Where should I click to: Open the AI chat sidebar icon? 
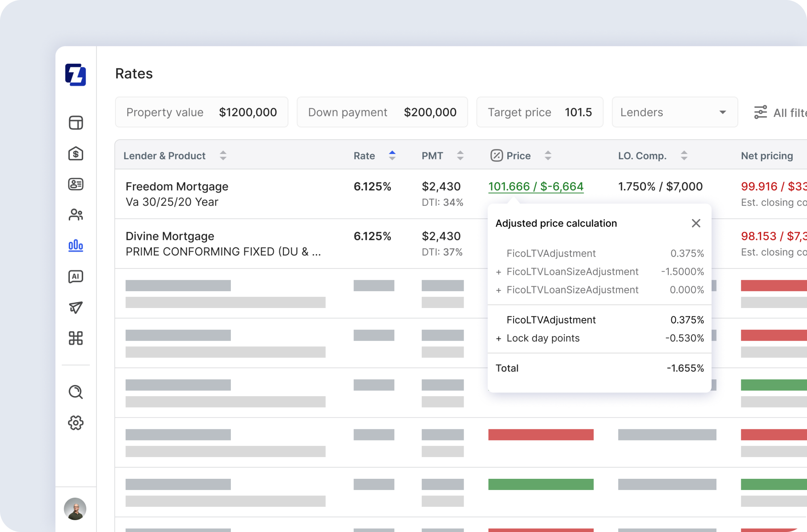(75, 277)
